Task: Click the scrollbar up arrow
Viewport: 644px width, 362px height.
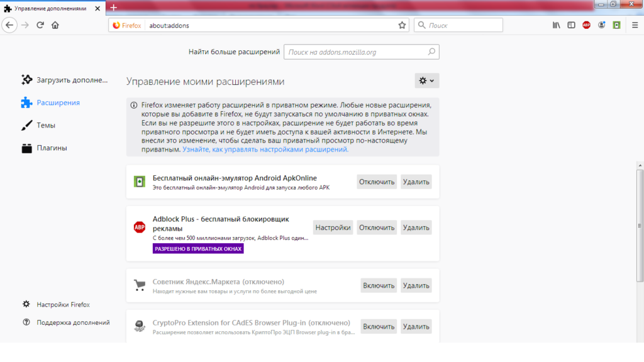Action: pyautogui.click(x=640, y=165)
